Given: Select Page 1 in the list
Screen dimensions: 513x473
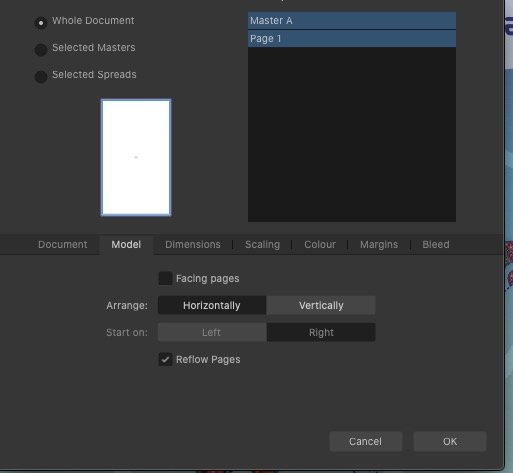Looking at the screenshot, I should click(352, 39).
